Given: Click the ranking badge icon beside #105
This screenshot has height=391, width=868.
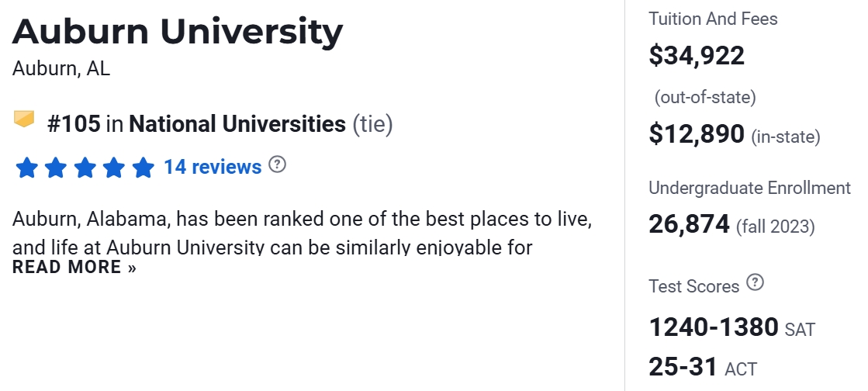Looking at the screenshot, I should click(24, 119).
